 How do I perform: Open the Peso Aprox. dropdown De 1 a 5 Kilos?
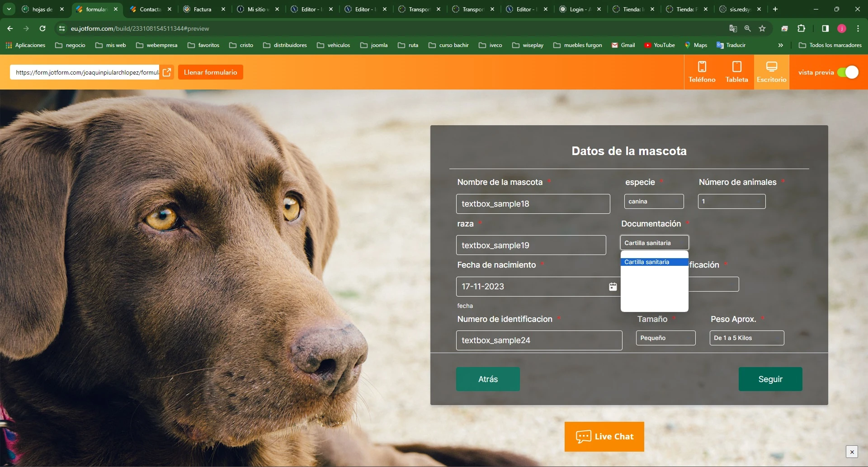(x=746, y=338)
